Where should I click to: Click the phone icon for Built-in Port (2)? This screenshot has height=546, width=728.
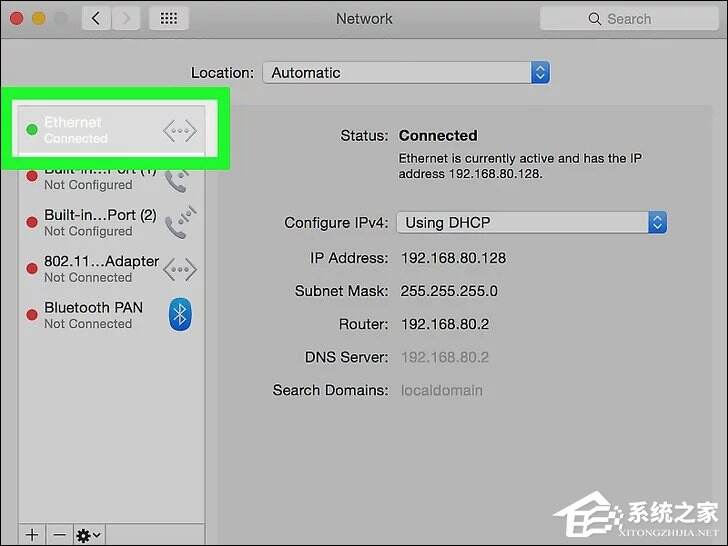(180, 222)
